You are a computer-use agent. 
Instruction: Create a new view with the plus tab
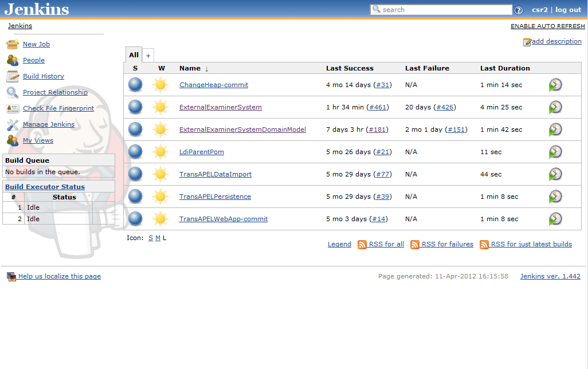148,54
